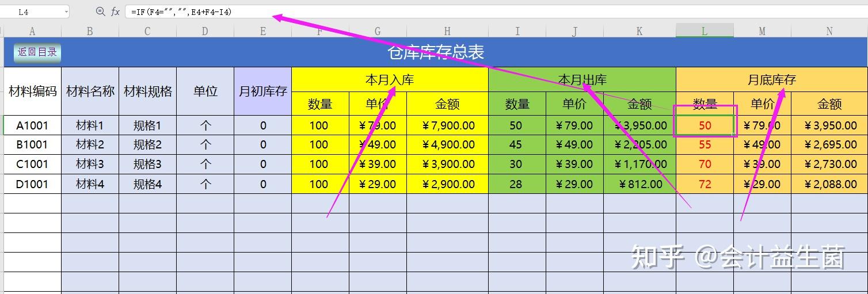Viewport: 868px width, 294px height.
Task: Select outbound quantity 30 cell
Action: (x=517, y=164)
